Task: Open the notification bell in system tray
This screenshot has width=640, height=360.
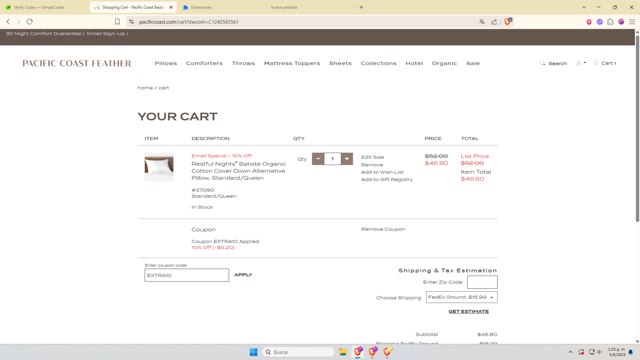Action: point(631,352)
